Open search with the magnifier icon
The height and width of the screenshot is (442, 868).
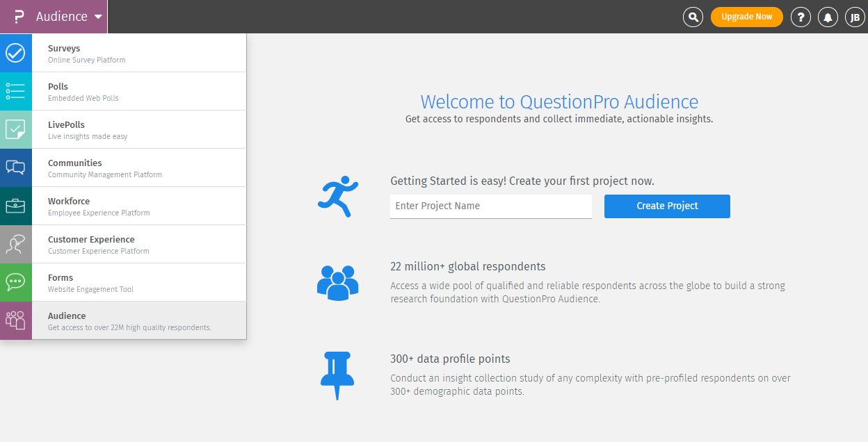pyautogui.click(x=693, y=17)
